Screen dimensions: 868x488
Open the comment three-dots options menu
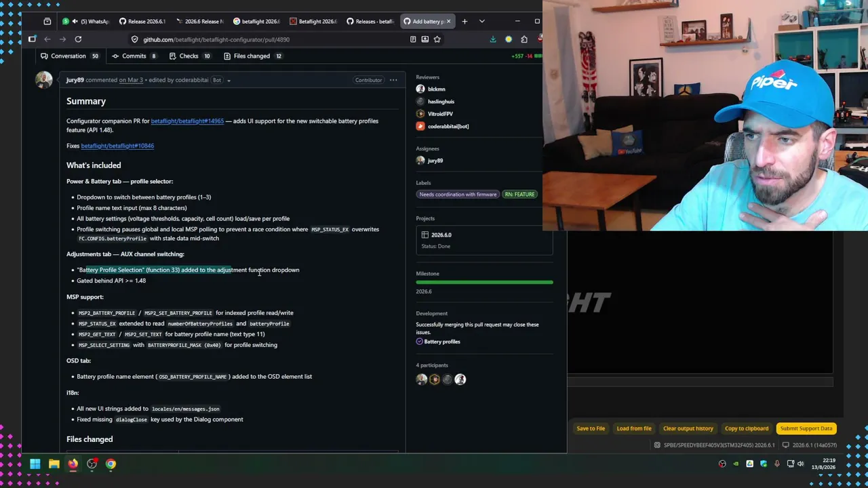click(x=393, y=80)
